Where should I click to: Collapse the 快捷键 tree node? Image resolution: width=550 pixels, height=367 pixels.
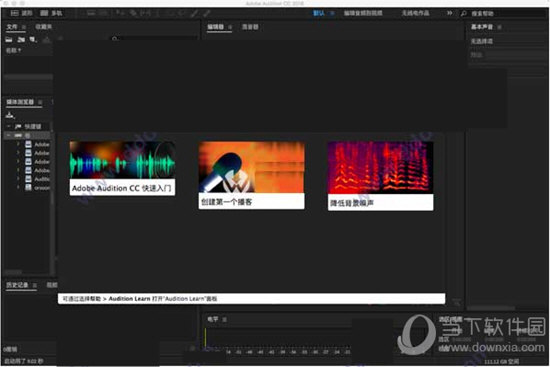(x=9, y=126)
